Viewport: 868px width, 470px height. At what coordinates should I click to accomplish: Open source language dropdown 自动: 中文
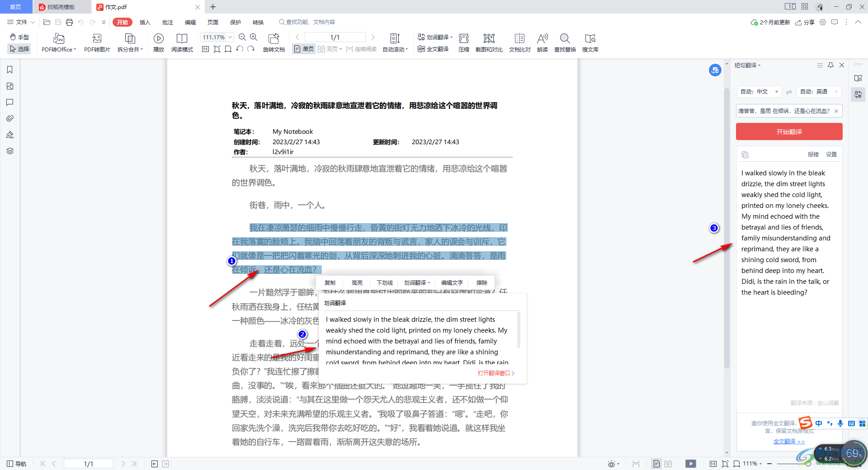point(759,92)
